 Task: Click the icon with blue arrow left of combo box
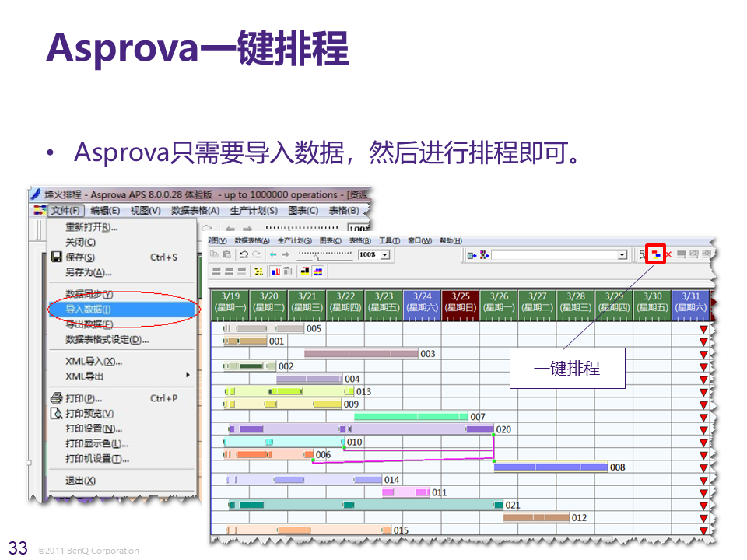(x=472, y=255)
